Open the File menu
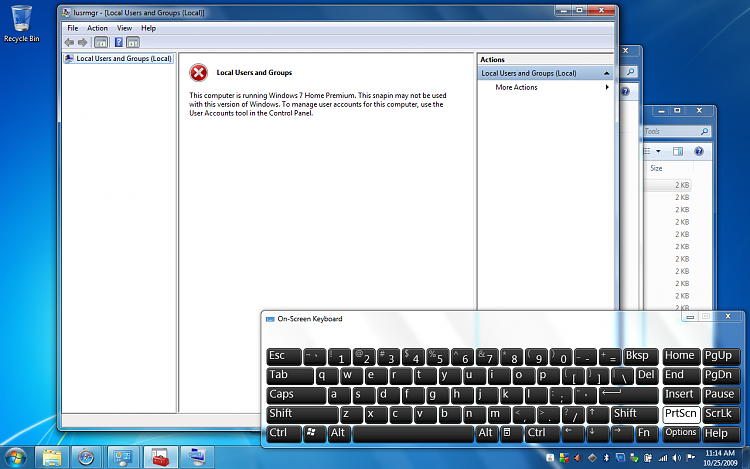The height and width of the screenshot is (469, 750). click(73, 28)
